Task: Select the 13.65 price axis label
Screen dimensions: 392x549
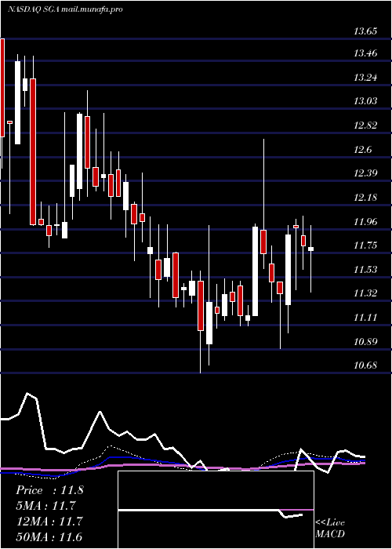Action: pyautogui.click(x=365, y=31)
